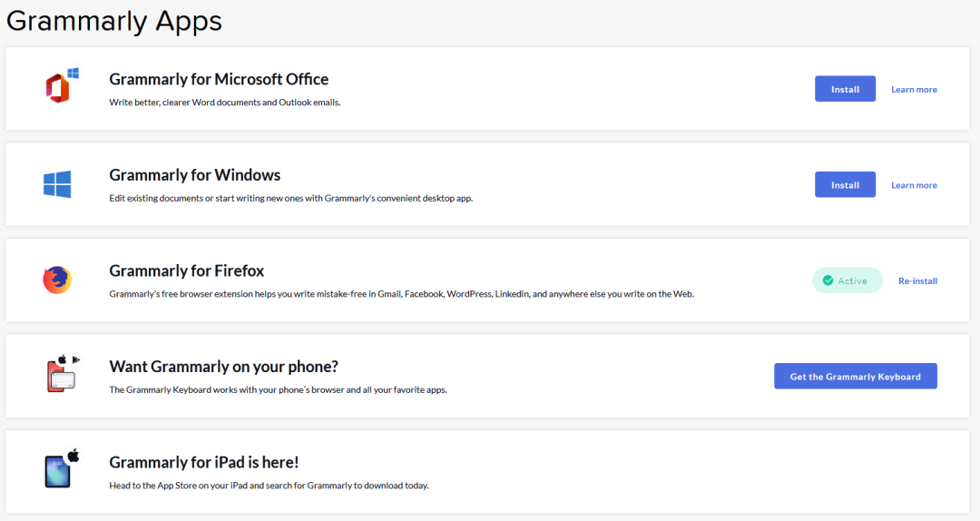This screenshot has height=521, width=980.
Task: Open Learn more for Microsoft Office
Action: 914,89
